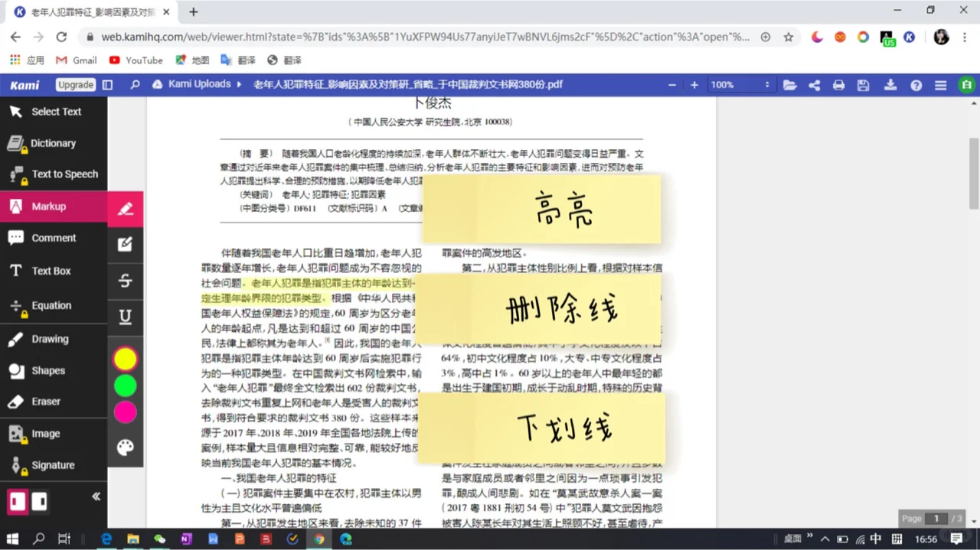
Task: Open the Dictionary tool
Action: click(53, 143)
